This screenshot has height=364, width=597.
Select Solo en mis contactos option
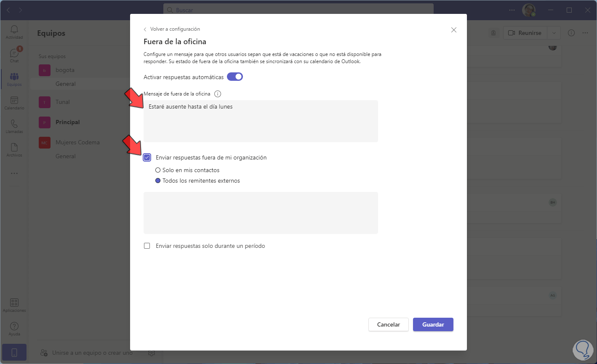[x=158, y=170]
